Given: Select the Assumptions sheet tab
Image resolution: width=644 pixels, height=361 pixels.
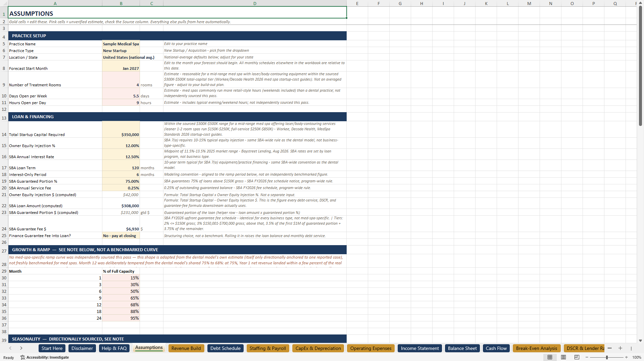Looking at the screenshot, I should click(x=149, y=348).
